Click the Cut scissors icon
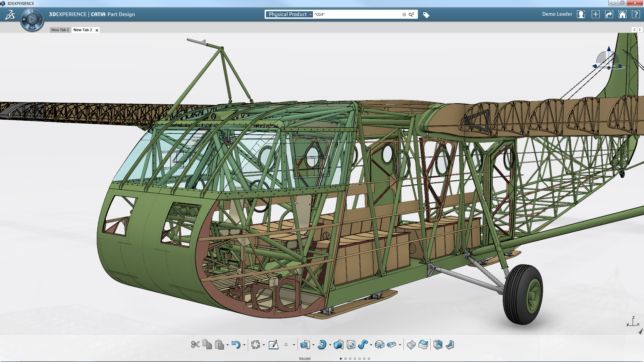The height and width of the screenshot is (362, 644). pyautogui.click(x=195, y=345)
